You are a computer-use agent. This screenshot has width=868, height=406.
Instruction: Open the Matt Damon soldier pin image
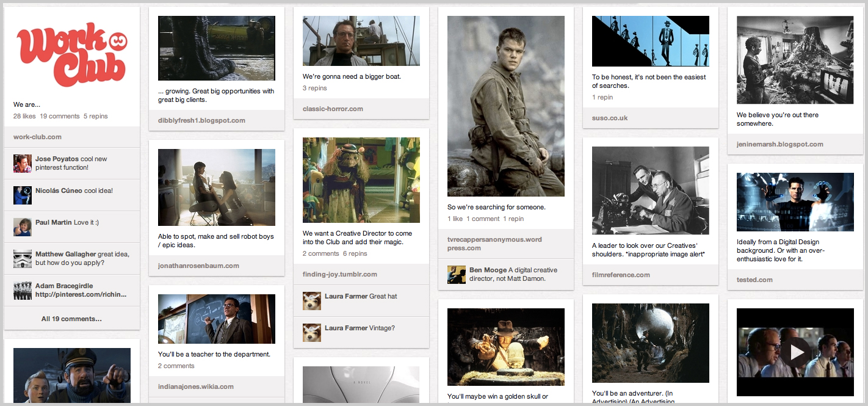click(x=506, y=106)
